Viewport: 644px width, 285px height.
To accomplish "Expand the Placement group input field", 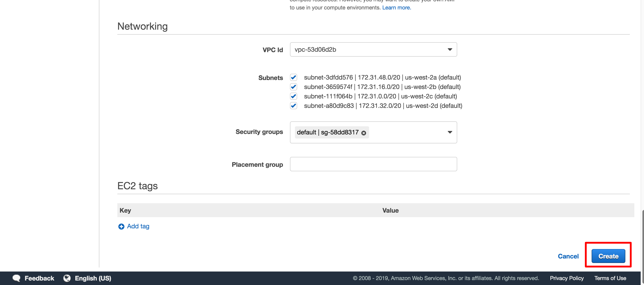I will click(x=373, y=164).
